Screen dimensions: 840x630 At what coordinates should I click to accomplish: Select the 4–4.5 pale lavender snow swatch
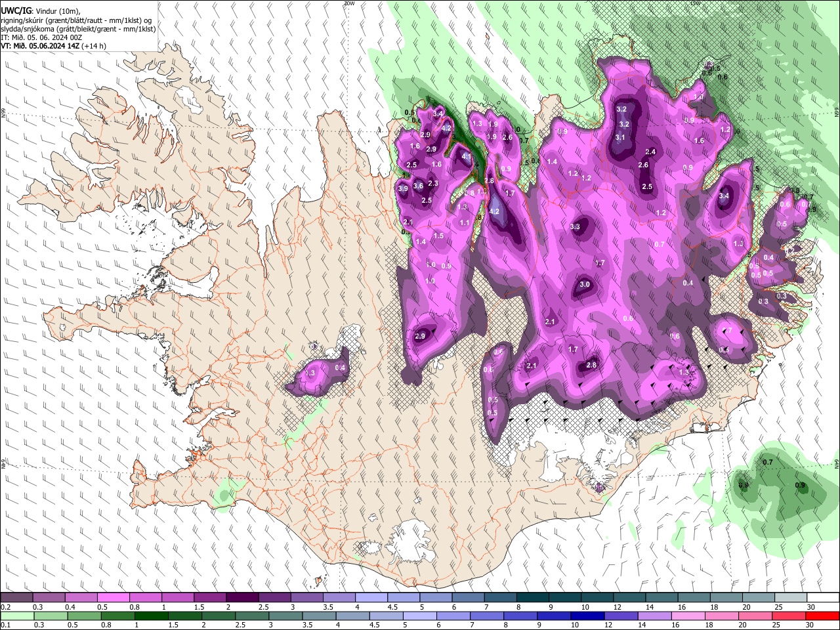pos(371,597)
